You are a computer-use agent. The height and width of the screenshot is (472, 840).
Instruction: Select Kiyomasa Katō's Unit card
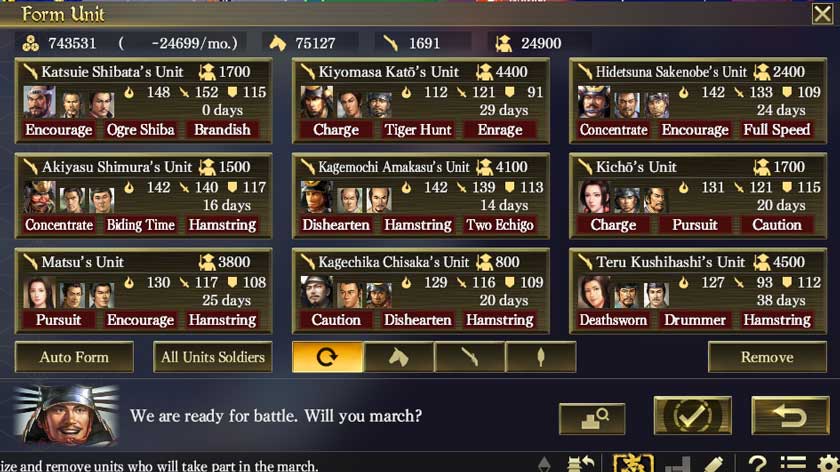pos(421,101)
